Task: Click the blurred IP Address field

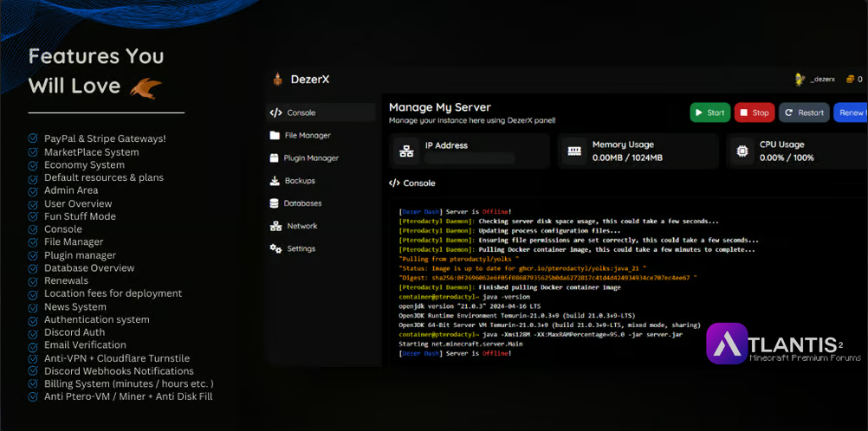Action: click(x=470, y=158)
